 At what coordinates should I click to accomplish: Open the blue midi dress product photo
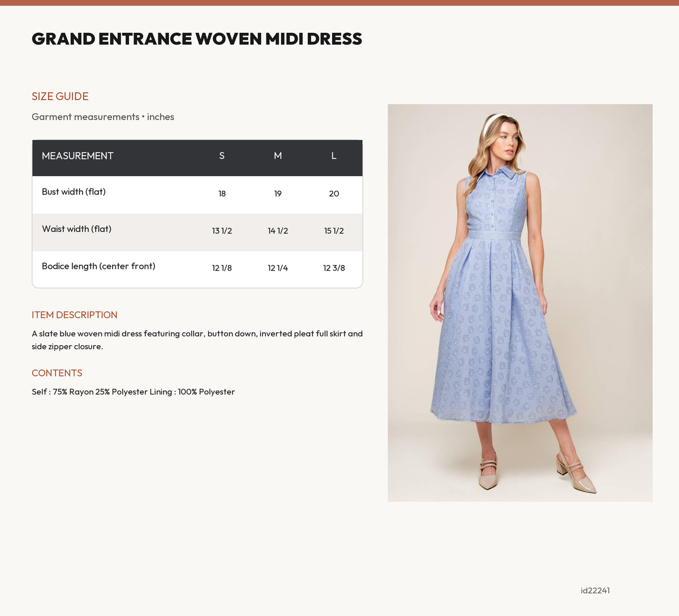click(x=520, y=303)
